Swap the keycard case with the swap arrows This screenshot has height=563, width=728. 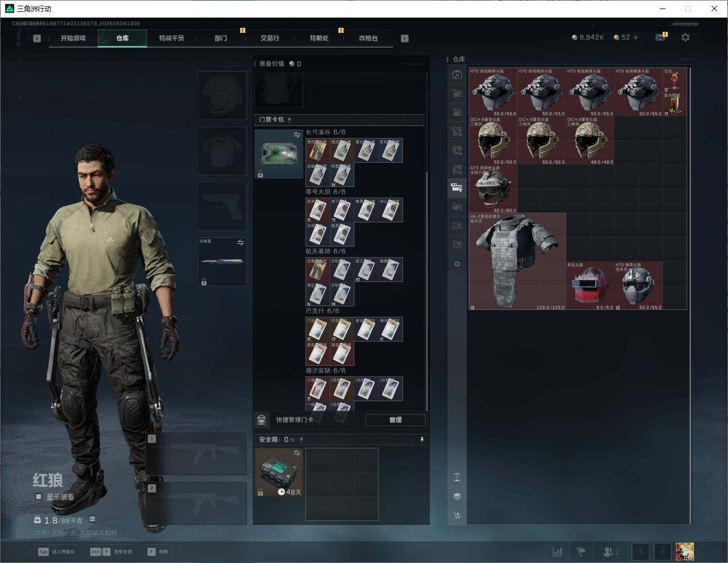296,135
